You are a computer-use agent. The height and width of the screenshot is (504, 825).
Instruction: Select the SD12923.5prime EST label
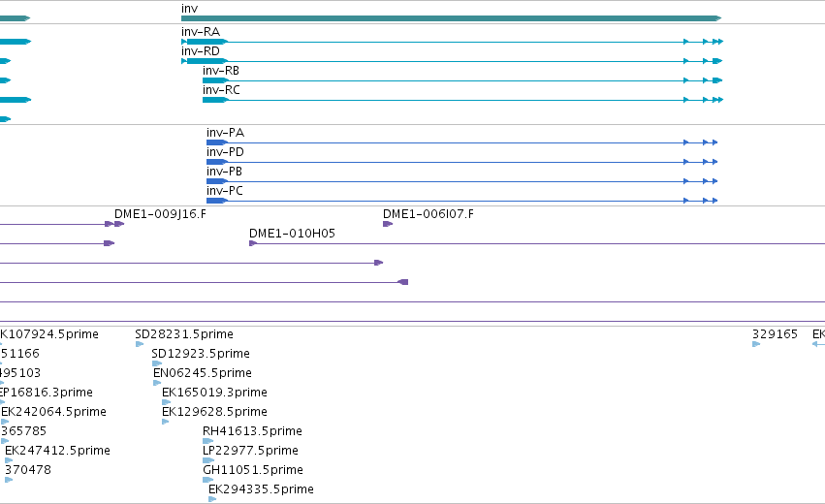point(201,354)
